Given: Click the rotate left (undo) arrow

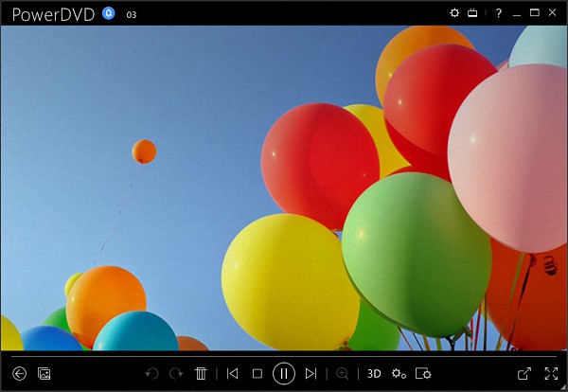Looking at the screenshot, I should [x=152, y=374].
